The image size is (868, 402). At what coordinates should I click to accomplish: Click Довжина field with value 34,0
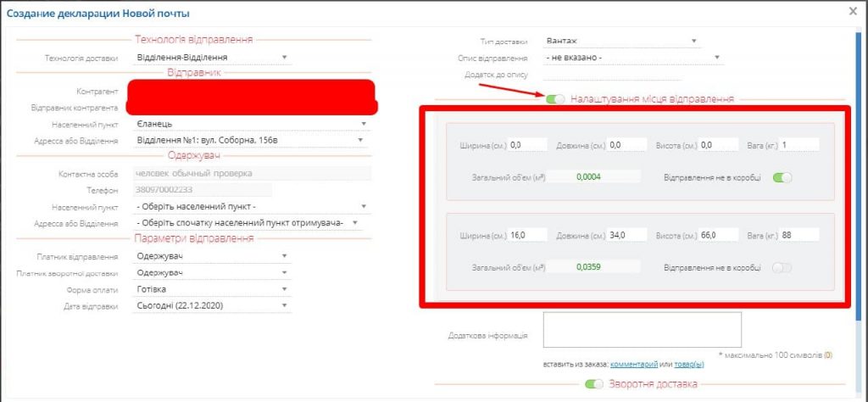(x=626, y=235)
